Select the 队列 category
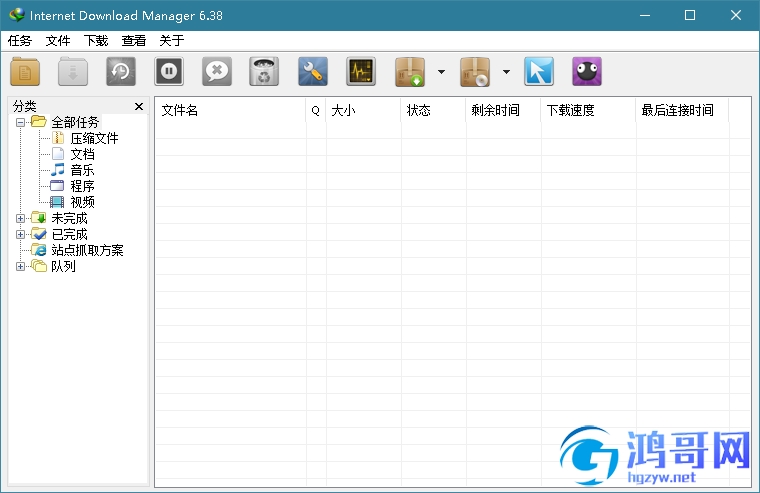Image resolution: width=760 pixels, height=493 pixels. pyautogui.click(x=63, y=266)
